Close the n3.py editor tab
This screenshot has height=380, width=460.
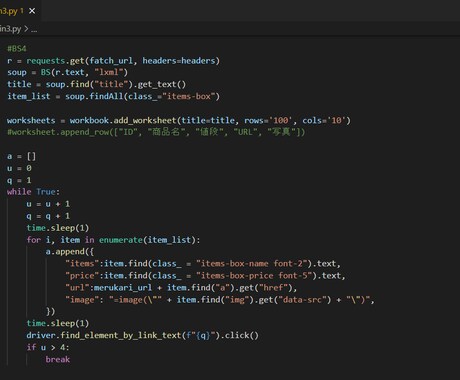32,11
